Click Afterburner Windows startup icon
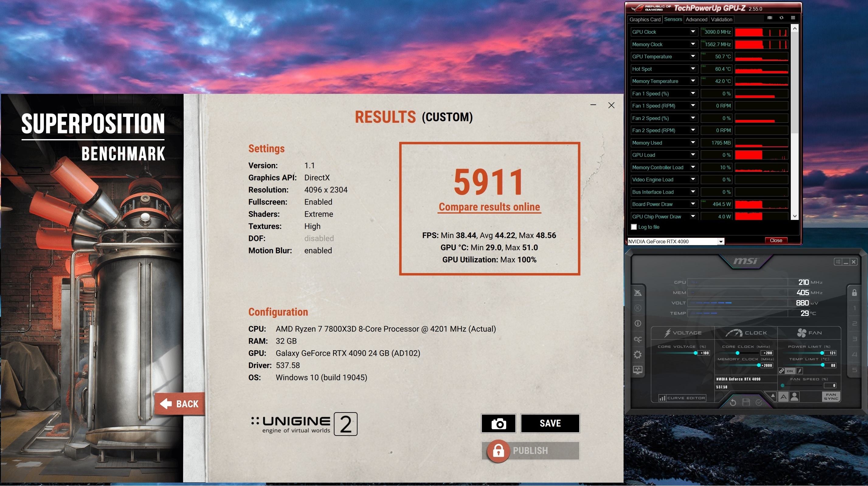Viewport: 868px width, 486px height. tap(838, 262)
